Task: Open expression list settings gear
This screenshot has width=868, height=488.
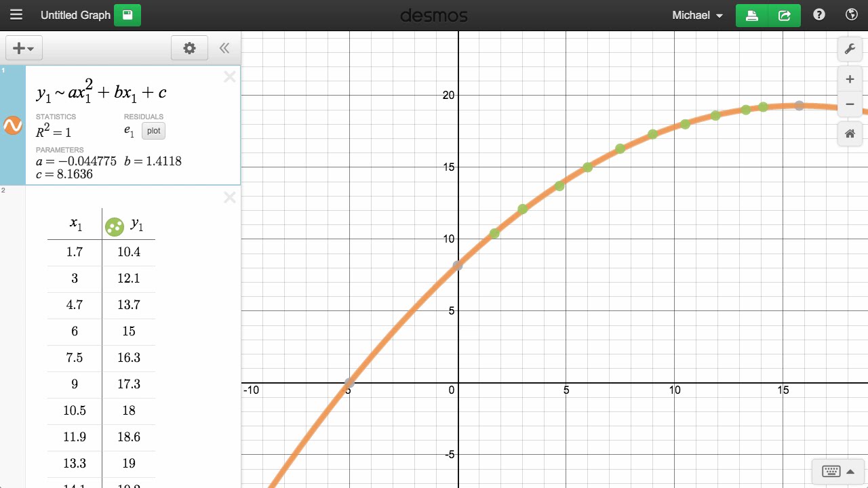Action: pyautogui.click(x=189, y=48)
